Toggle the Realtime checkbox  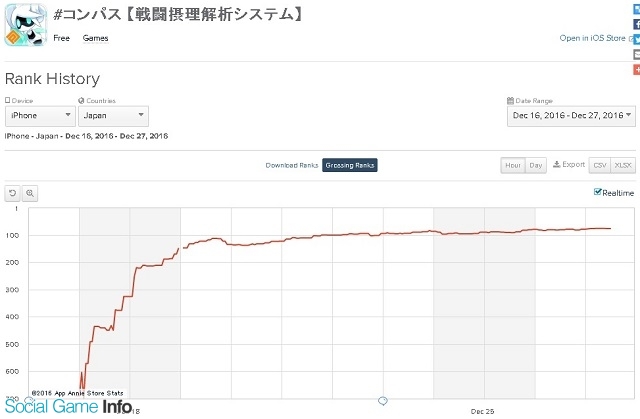click(x=598, y=192)
